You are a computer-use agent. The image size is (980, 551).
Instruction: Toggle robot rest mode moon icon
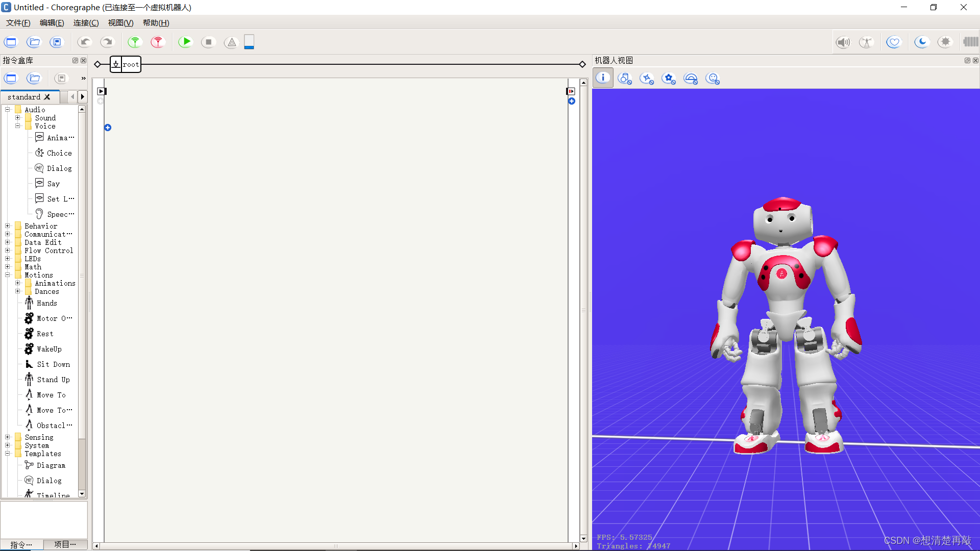[921, 42]
